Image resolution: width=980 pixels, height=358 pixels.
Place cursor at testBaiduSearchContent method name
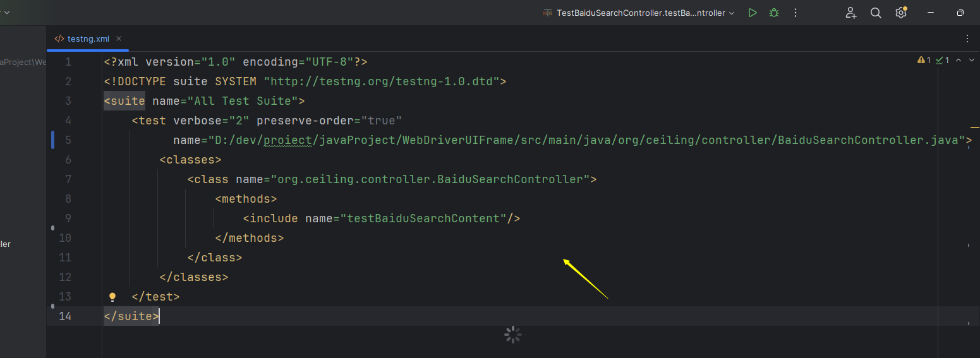coord(423,218)
